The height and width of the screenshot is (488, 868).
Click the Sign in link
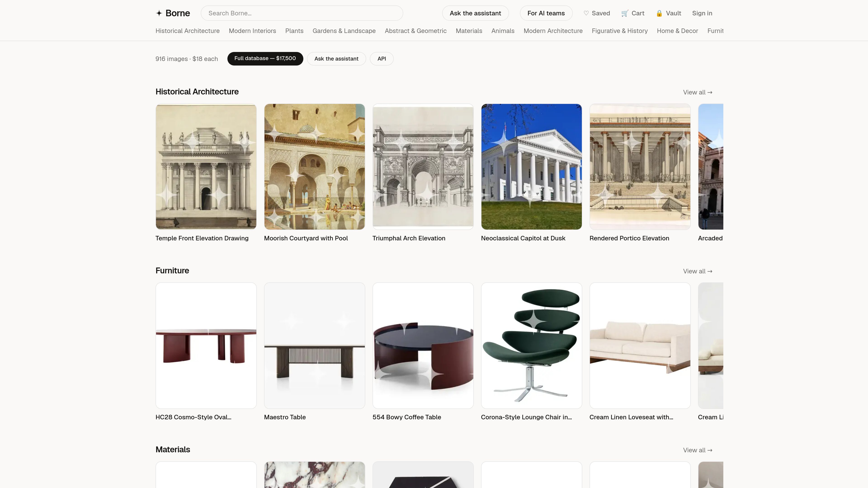tap(702, 13)
